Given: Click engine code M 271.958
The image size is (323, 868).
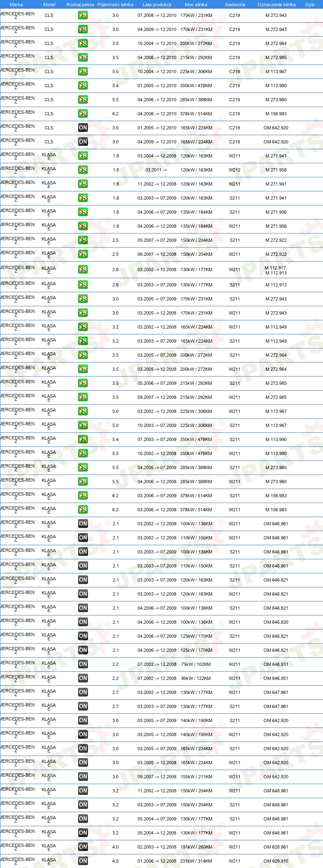Looking at the screenshot, I should [276, 170].
